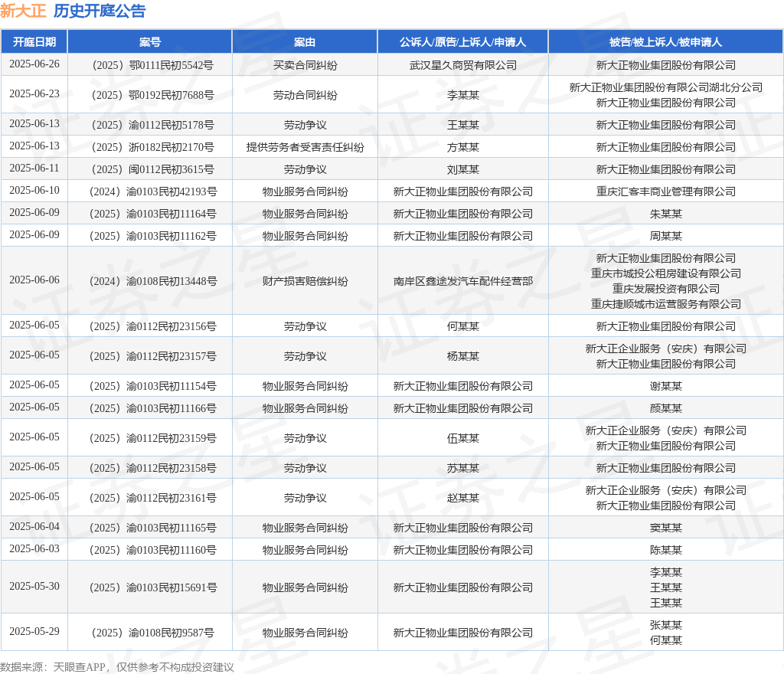Click the 历史开庭公告 heading
Image resolution: width=784 pixels, height=674 pixels.
tap(100, 11)
